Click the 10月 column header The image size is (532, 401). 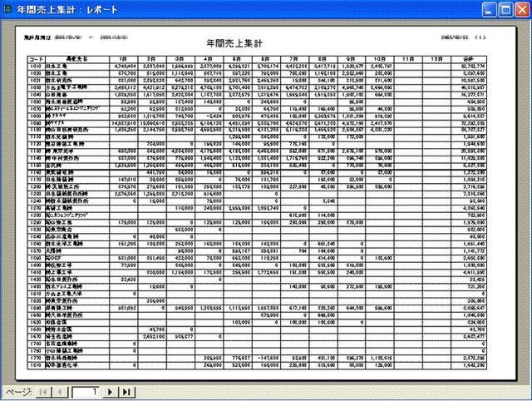[380, 59]
